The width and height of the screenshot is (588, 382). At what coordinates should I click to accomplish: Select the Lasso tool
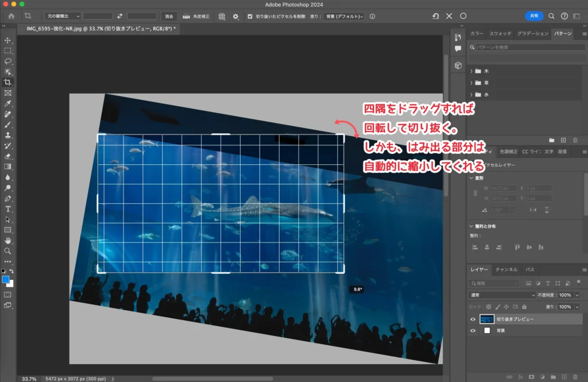pyautogui.click(x=8, y=61)
